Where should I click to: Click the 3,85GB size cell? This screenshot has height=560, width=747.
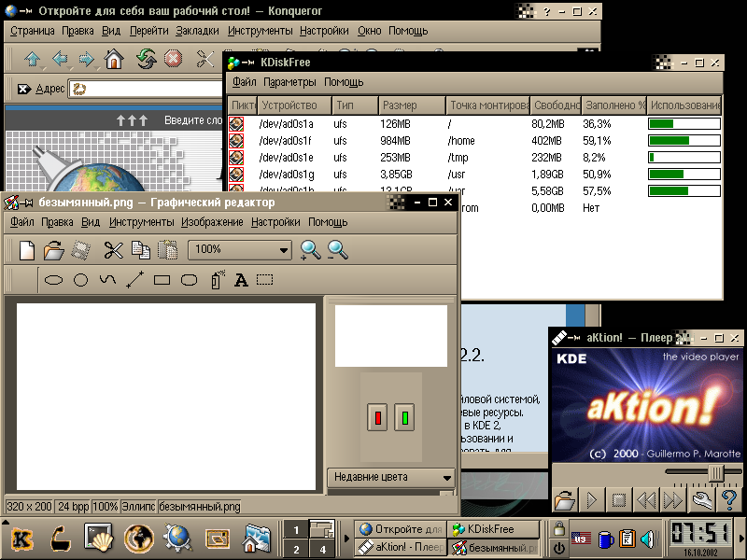point(396,175)
